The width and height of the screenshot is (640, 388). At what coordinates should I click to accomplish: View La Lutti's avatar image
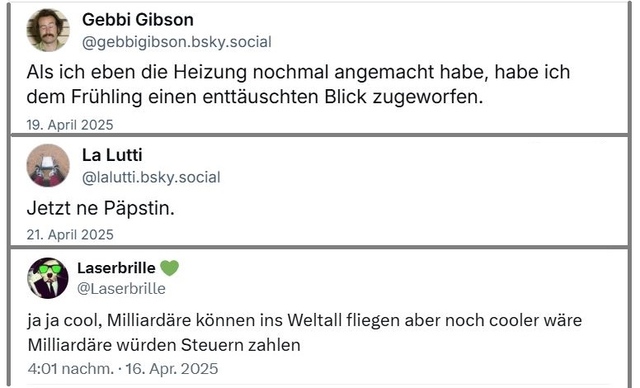tap(48, 165)
